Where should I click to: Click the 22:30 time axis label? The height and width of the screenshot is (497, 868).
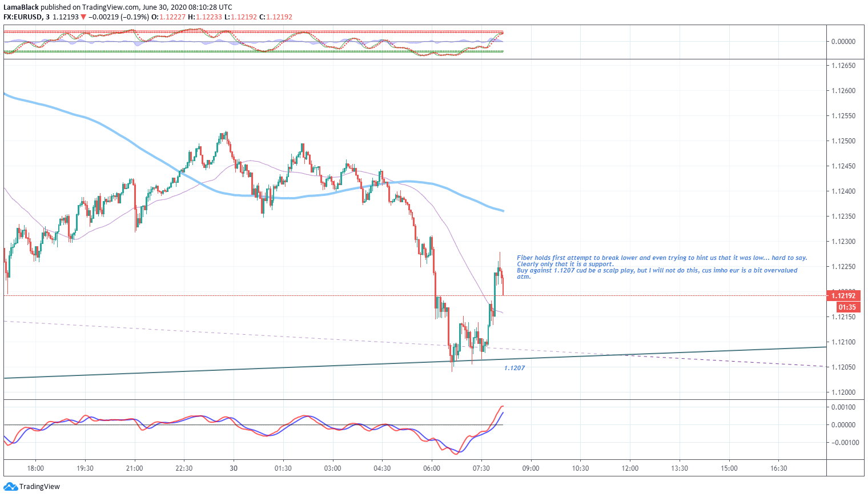[184, 468]
